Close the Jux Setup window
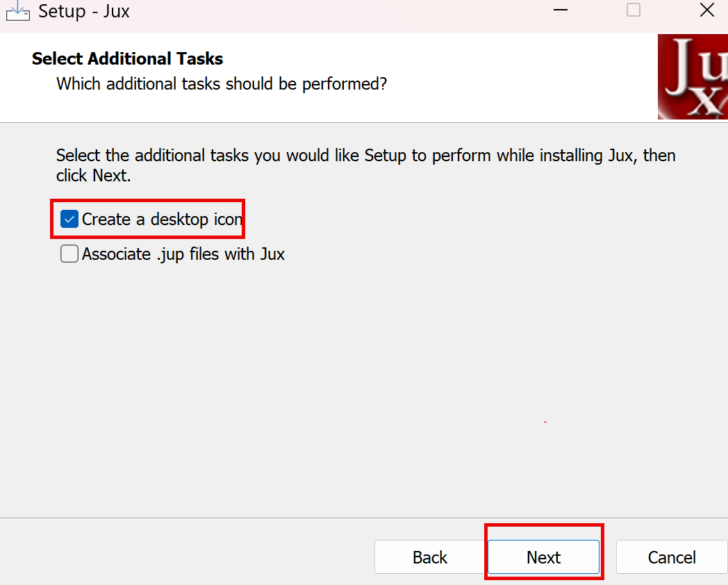 (706, 10)
